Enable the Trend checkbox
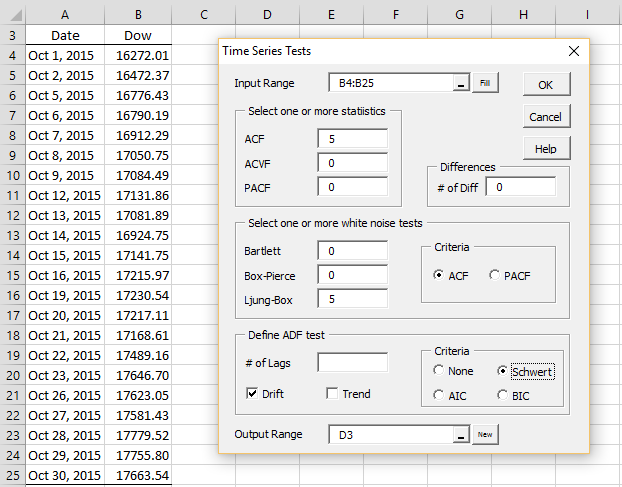 point(332,393)
